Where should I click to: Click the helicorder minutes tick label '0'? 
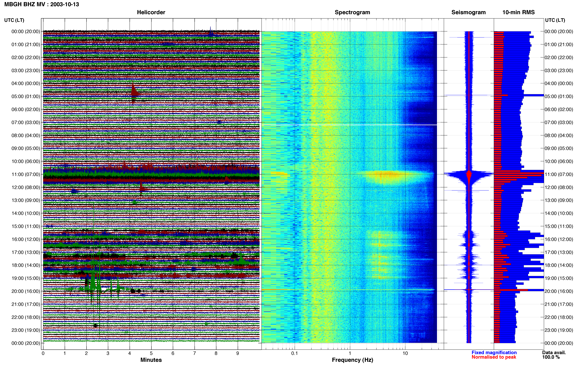[x=43, y=353]
